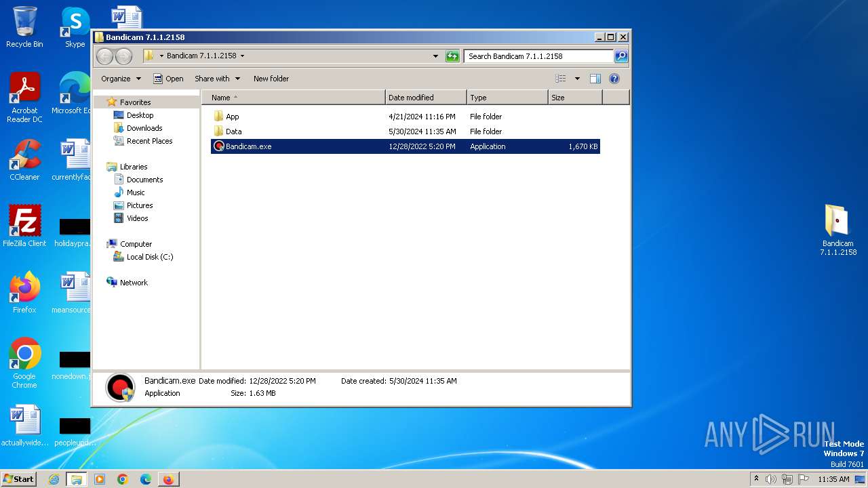This screenshot has height=488, width=868.
Task: Click the Explorer Forward navigation arrow
Action: click(x=123, y=56)
